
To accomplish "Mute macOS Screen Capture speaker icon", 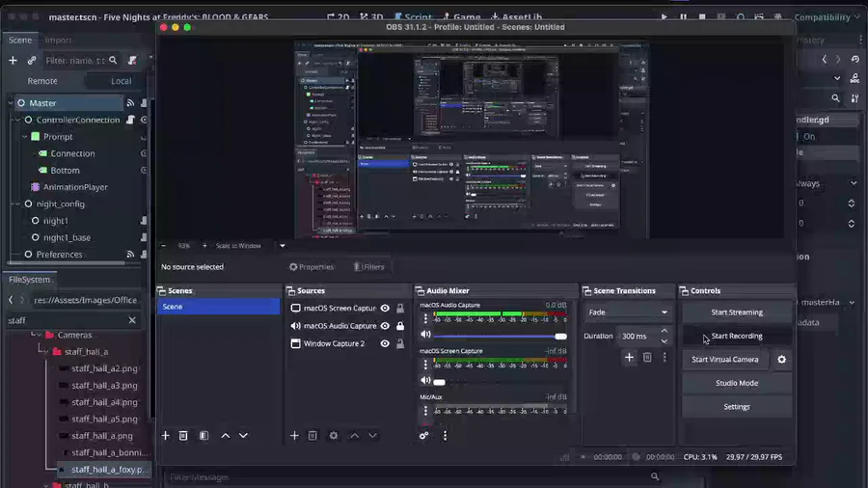I will coord(425,380).
